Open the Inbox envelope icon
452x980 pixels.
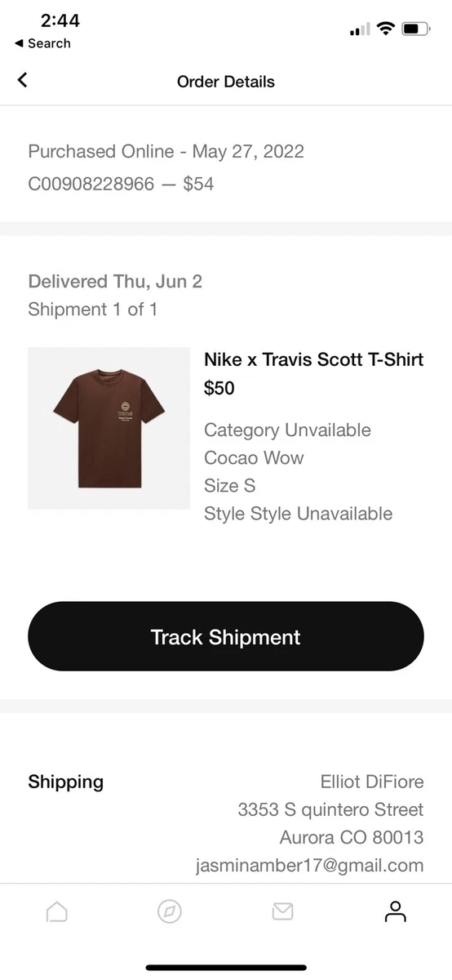[282, 911]
